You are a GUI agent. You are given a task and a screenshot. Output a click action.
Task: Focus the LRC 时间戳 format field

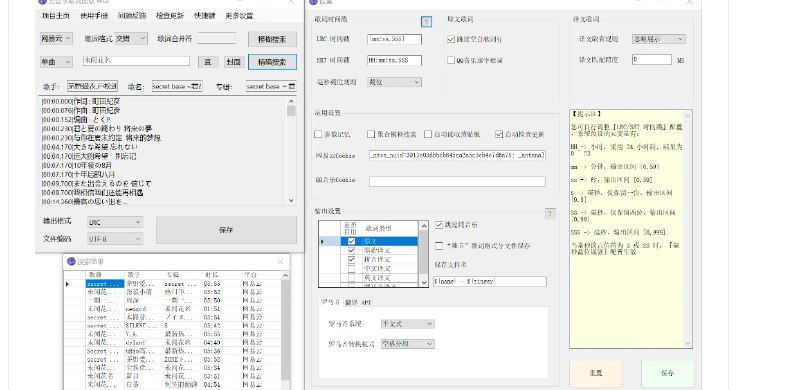point(394,39)
